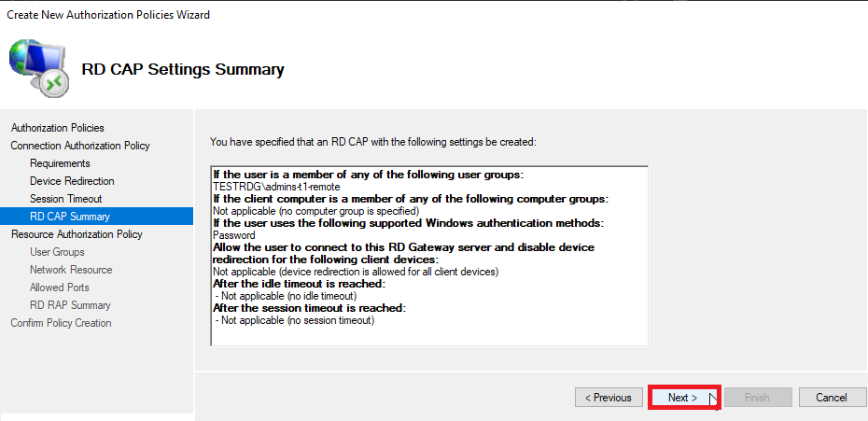
Task: Open the Connection Authorization Policy step
Action: (x=80, y=146)
